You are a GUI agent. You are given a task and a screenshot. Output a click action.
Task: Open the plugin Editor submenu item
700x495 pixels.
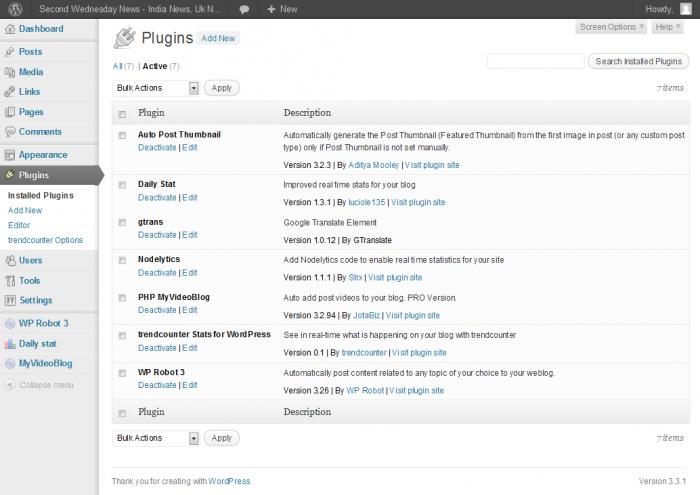[19, 225]
